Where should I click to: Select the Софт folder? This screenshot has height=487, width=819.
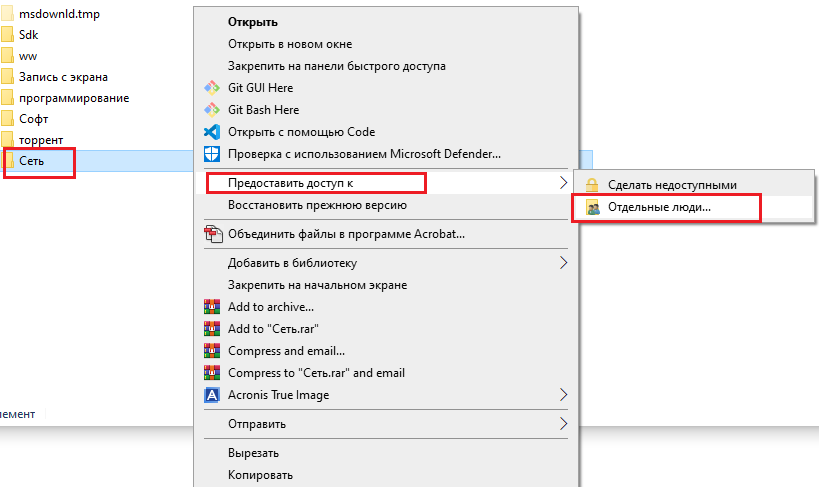(33, 119)
